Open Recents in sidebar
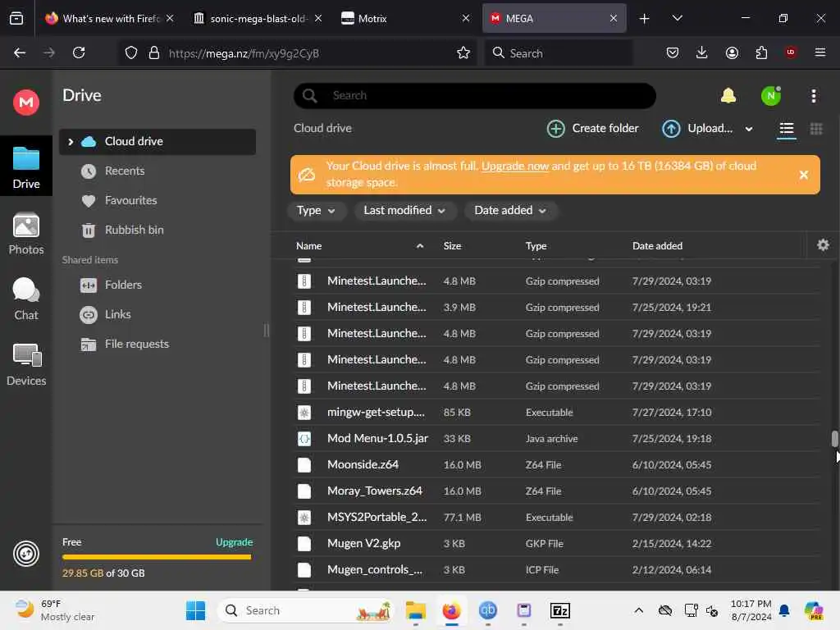 (x=125, y=171)
